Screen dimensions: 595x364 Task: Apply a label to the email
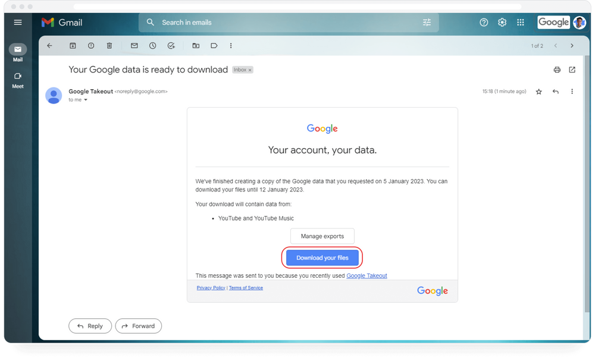(x=214, y=45)
